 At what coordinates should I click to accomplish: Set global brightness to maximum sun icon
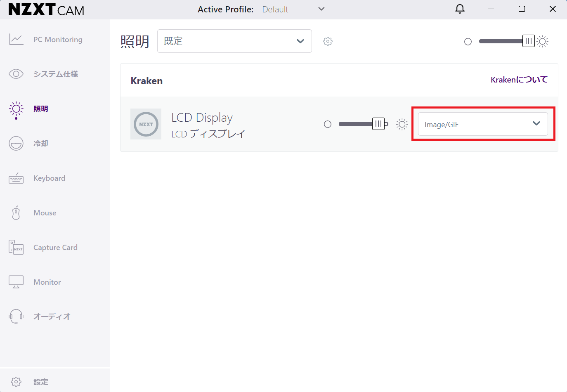[543, 41]
